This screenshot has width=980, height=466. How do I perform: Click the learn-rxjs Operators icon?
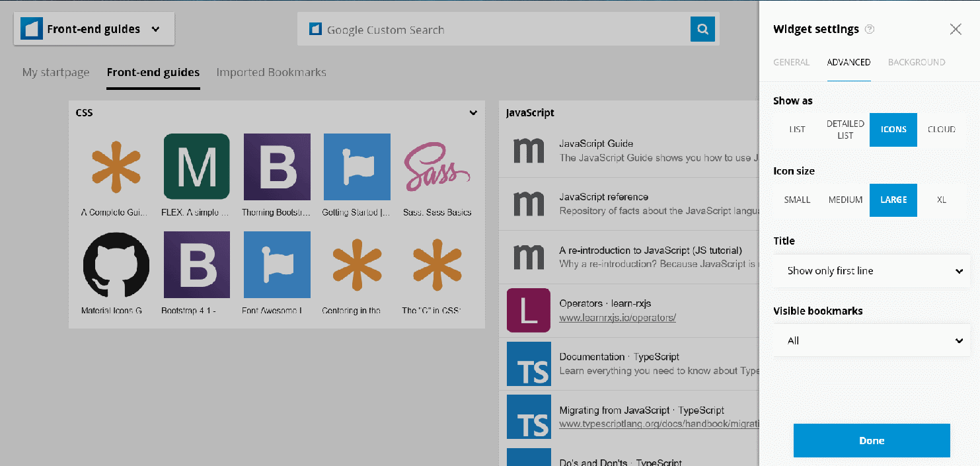[527, 311]
